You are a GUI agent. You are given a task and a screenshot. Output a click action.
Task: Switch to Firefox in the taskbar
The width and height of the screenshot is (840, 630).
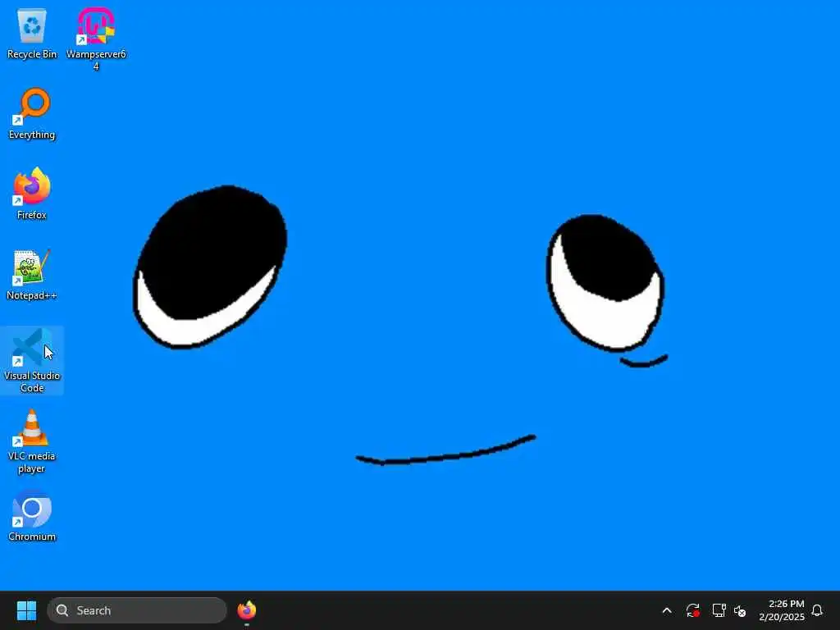[x=246, y=610]
